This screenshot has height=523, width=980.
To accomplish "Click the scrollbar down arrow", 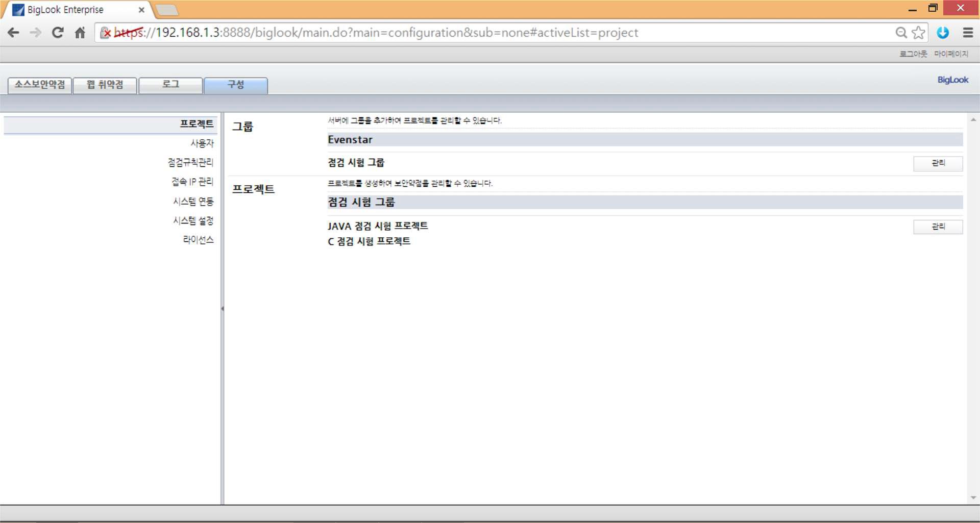I will tap(973, 497).
